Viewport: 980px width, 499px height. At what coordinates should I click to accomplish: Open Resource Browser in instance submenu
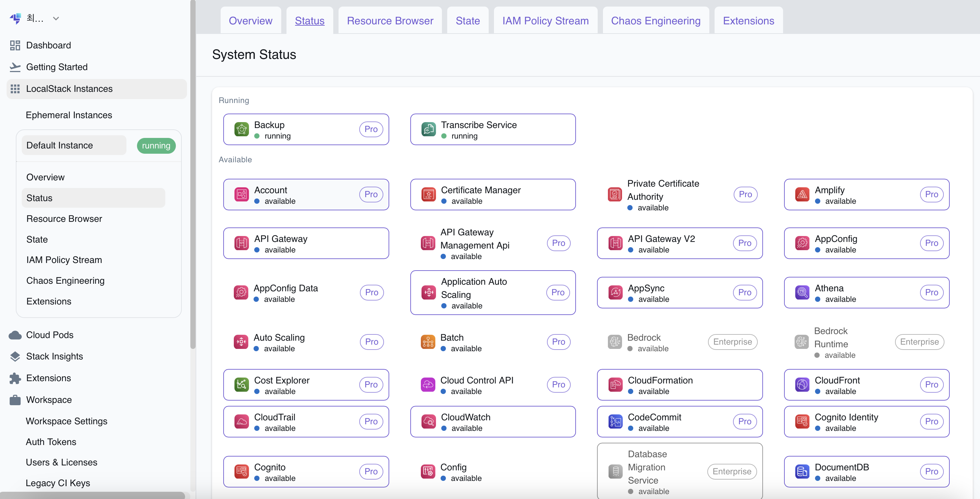(93, 219)
